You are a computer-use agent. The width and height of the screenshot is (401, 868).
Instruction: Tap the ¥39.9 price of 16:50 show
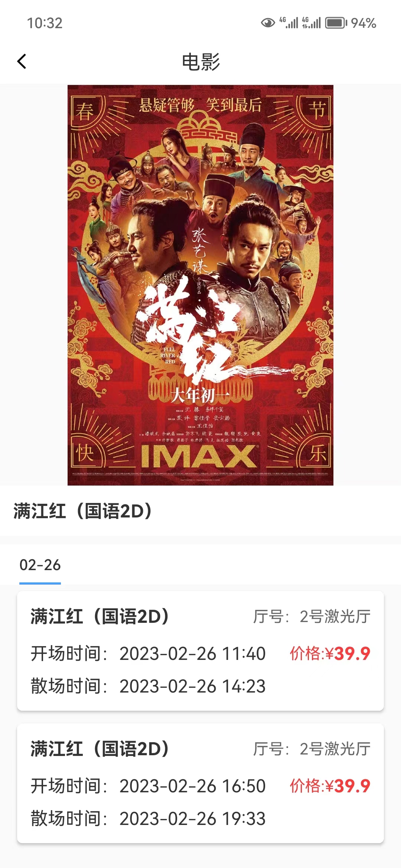click(x=330, y=786)
